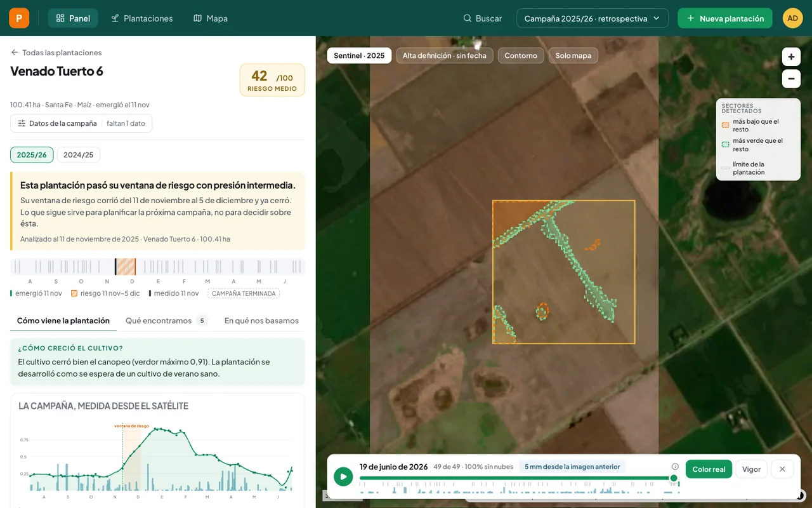This screenshot has height=508, width=812.
Task: Open the Buscar search
Action: click(x=483, y=18)
